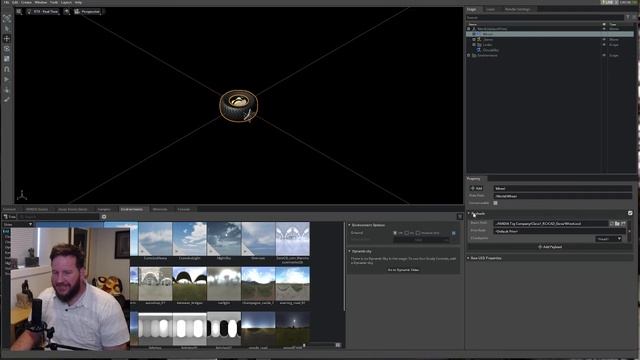The width and height of the screenshot is (640, 360).
Task: Open the RTX Real-Time renderer dropdown
Action: (43, 11)
